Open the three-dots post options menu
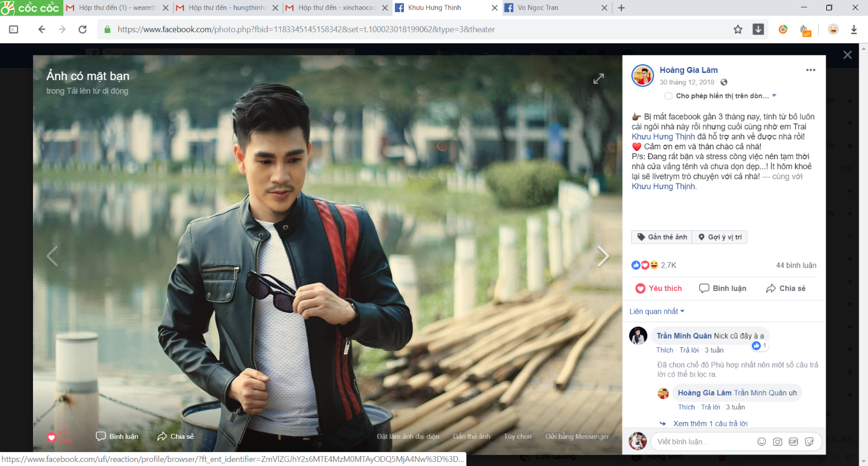 tap(810, 70)
